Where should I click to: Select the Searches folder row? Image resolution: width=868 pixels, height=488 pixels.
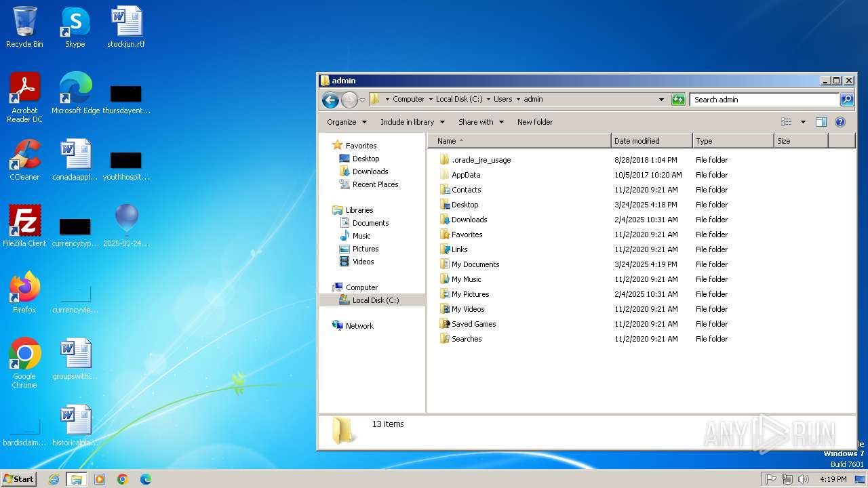coord(583,339)
